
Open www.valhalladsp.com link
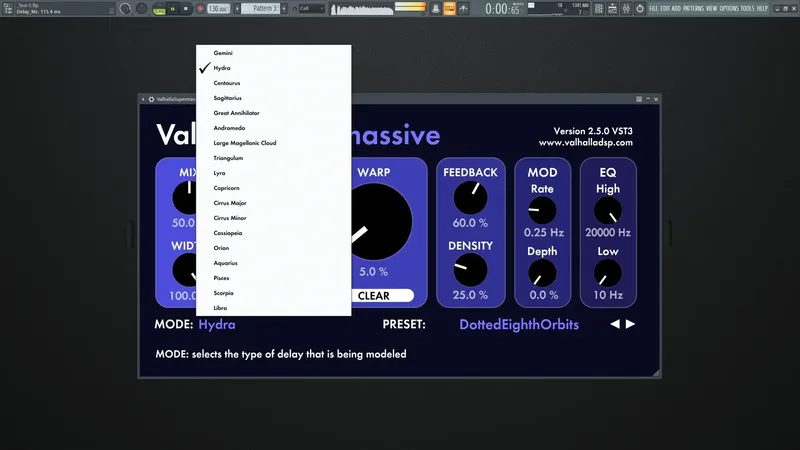tap(586, 143)
